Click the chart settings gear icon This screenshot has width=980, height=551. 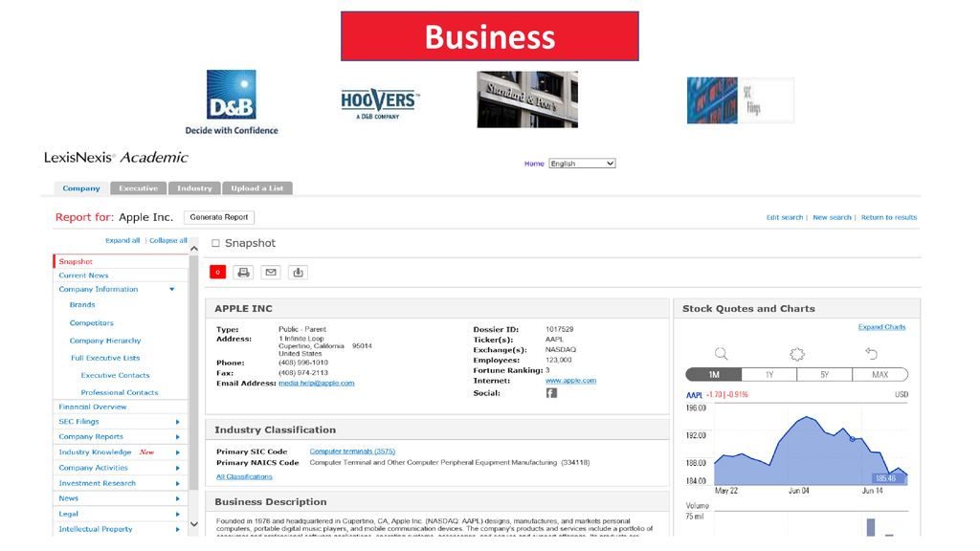[x=797, y=354]
